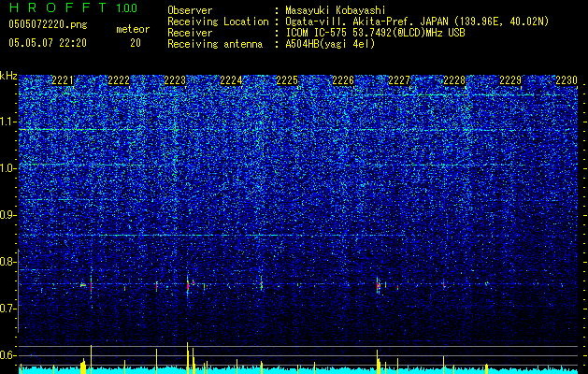Click the tallest yellow intensity spike below 2223
Image resolution: width=588 pixels, height=374 pixels.
click(188, 358)
